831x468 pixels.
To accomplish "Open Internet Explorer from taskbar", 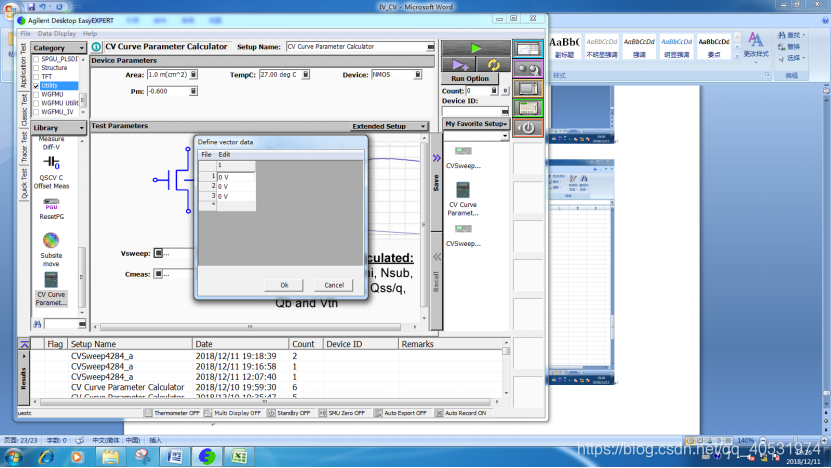I will click(46, 456).
